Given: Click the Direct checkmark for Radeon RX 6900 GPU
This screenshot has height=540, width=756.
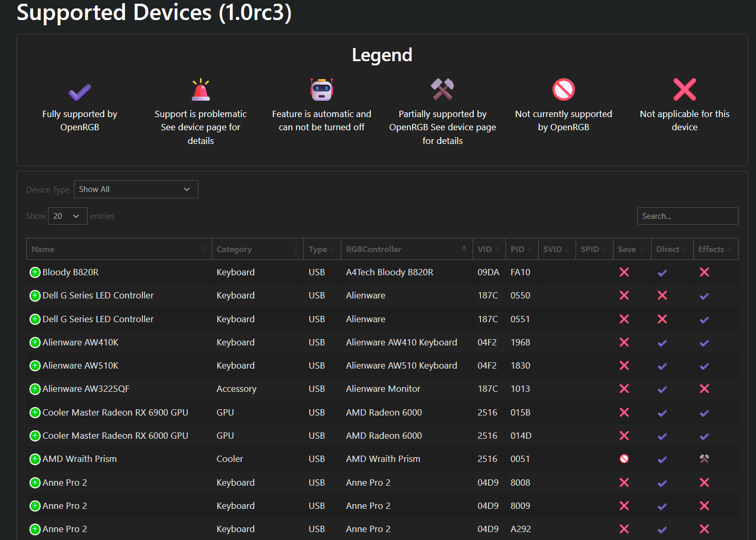Looking at the screenshot, I should tap(662, 413).
